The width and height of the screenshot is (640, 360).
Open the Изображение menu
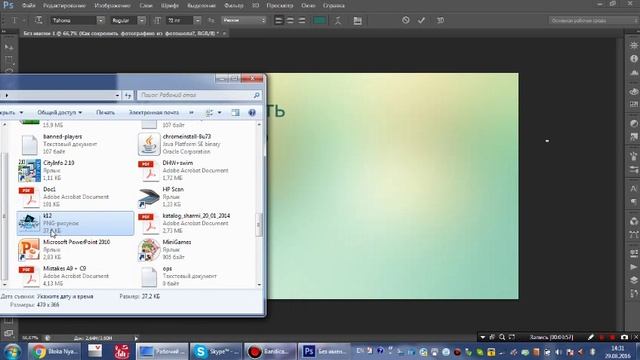[112, 6]
